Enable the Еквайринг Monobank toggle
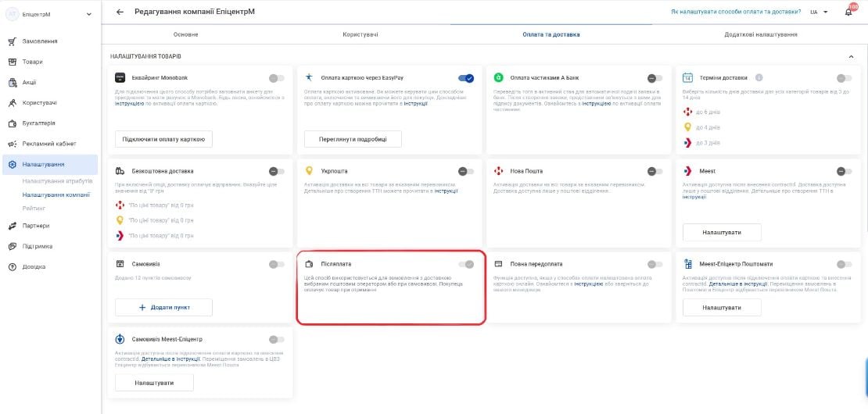The image size is (868, 414). 277,78
